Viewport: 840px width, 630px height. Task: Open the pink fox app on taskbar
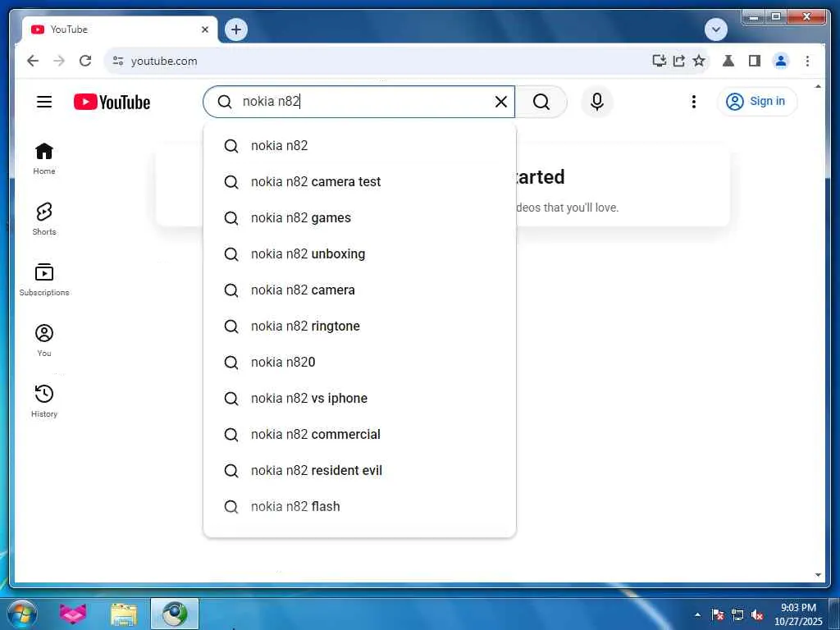[x=73, y=614]
